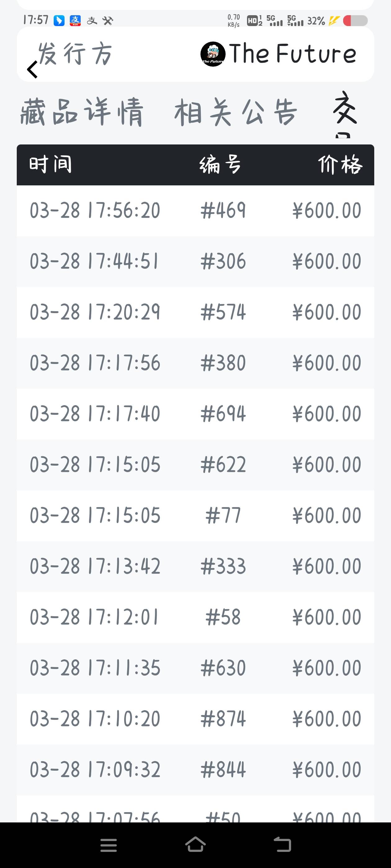The height and width of the screenshot is (868, 391).
Task: Select the #874 transaction entry
Action: pos(195,718)
